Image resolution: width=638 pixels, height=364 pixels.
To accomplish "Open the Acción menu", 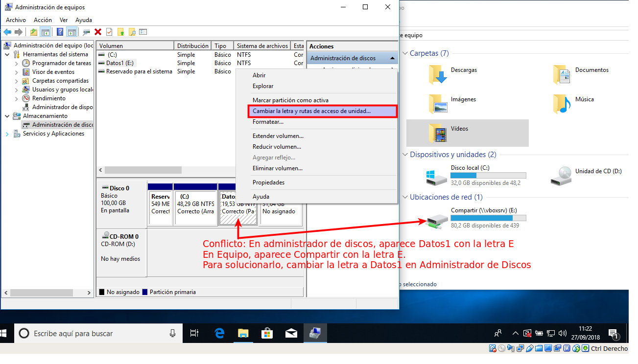I will click(43, 20).
